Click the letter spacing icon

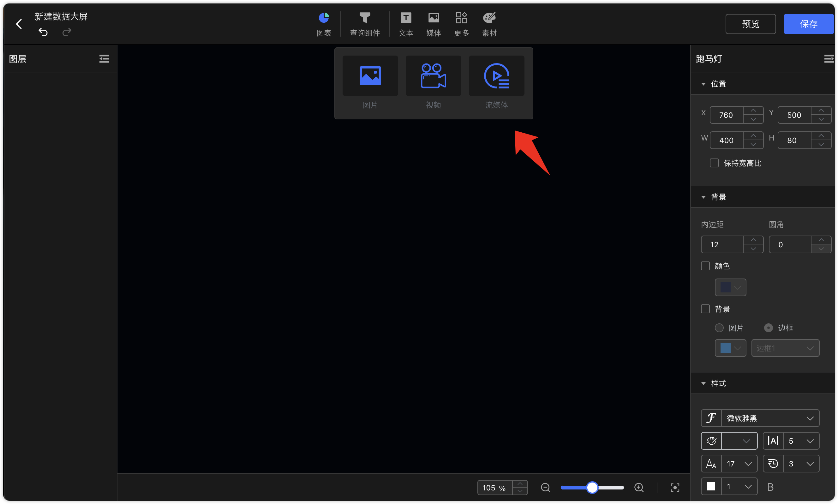773,441
